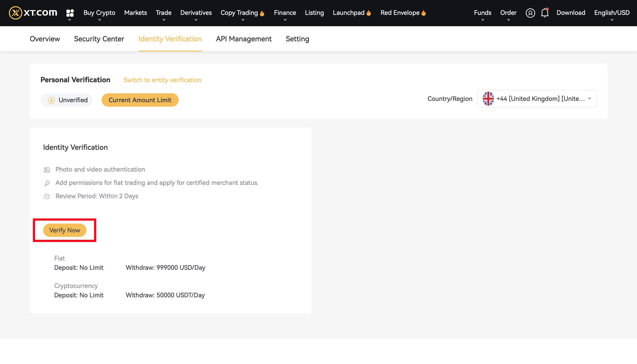This screenshot has height=364, width=637.
Task: Open the Derivatives menu
Action: (x=196, y=13)
